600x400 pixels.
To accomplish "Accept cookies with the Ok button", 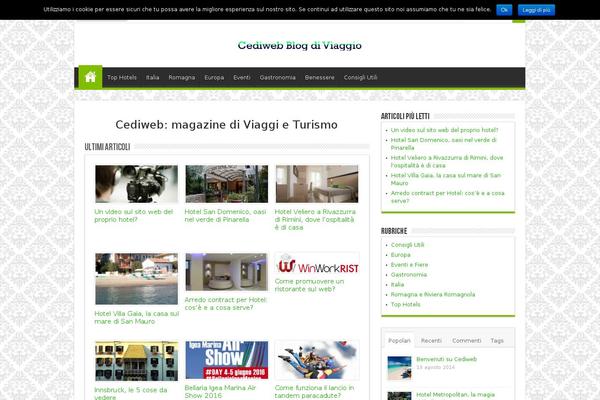I will [504, 10].
